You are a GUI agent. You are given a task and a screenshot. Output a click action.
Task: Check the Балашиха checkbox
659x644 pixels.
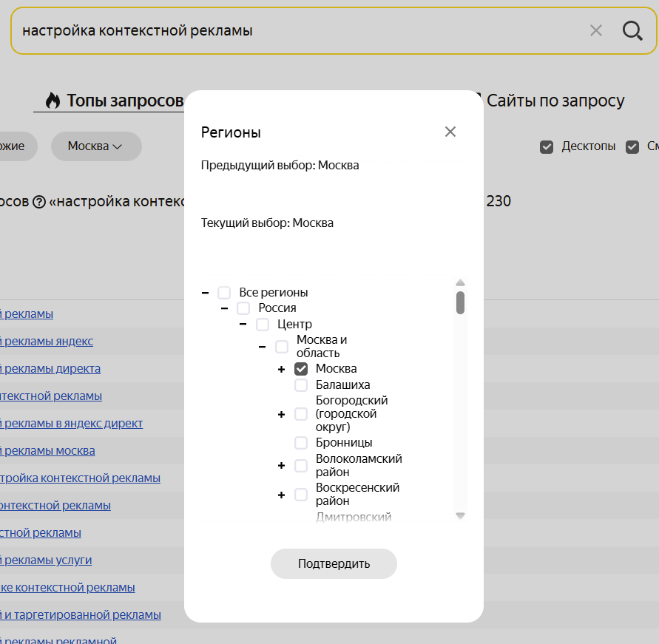click(301, 385)
